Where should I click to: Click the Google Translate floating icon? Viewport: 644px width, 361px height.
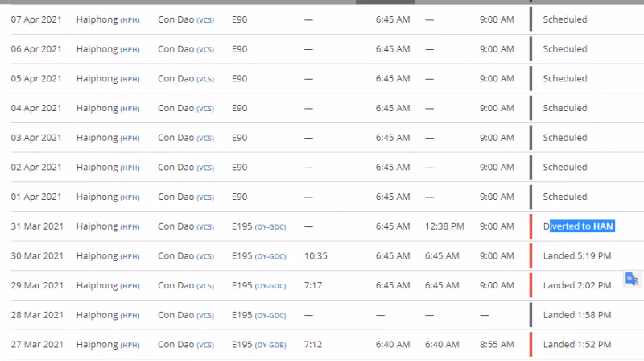click(x=632, y=279)
